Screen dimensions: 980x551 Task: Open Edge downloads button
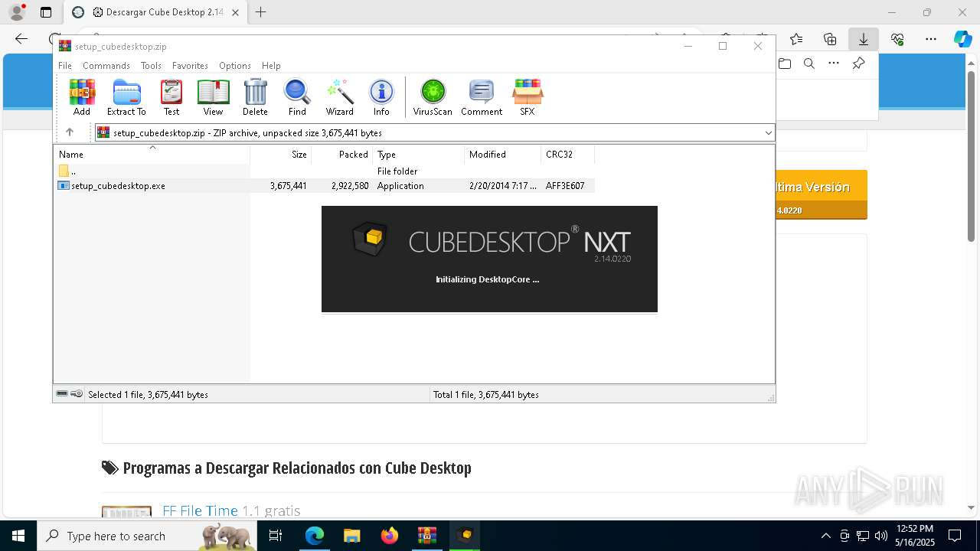863,39
